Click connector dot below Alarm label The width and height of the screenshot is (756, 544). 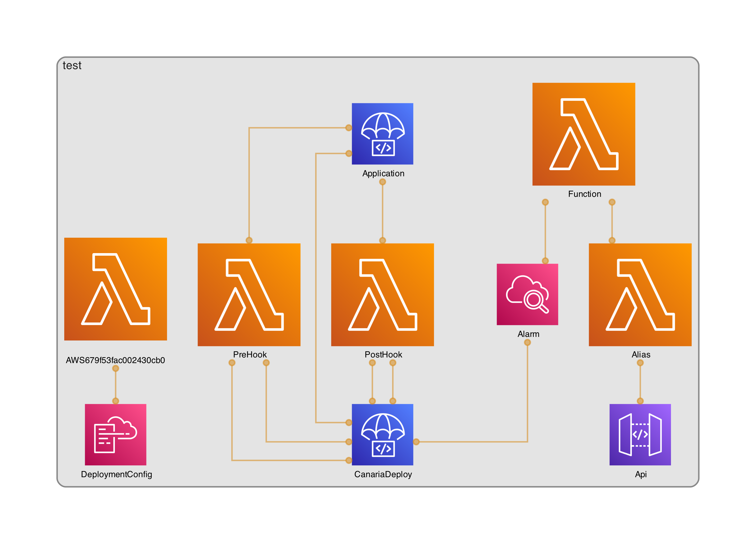pyautogui.click(x=527, y=342)
